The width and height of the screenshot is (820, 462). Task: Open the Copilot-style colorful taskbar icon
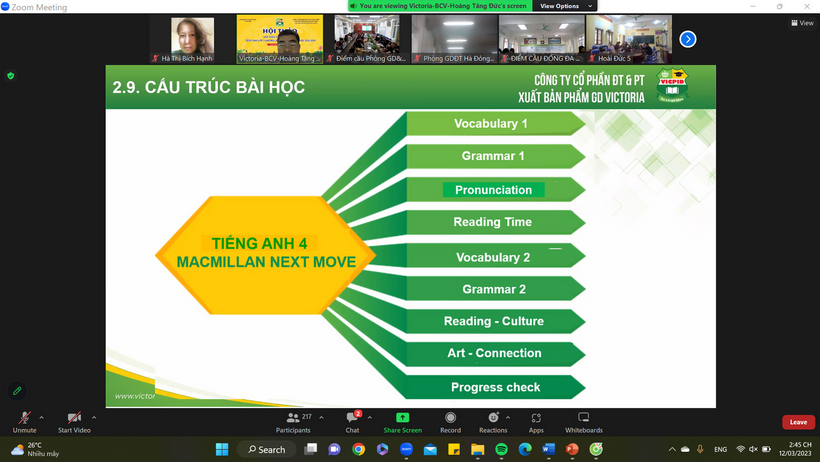coord(382,449)
